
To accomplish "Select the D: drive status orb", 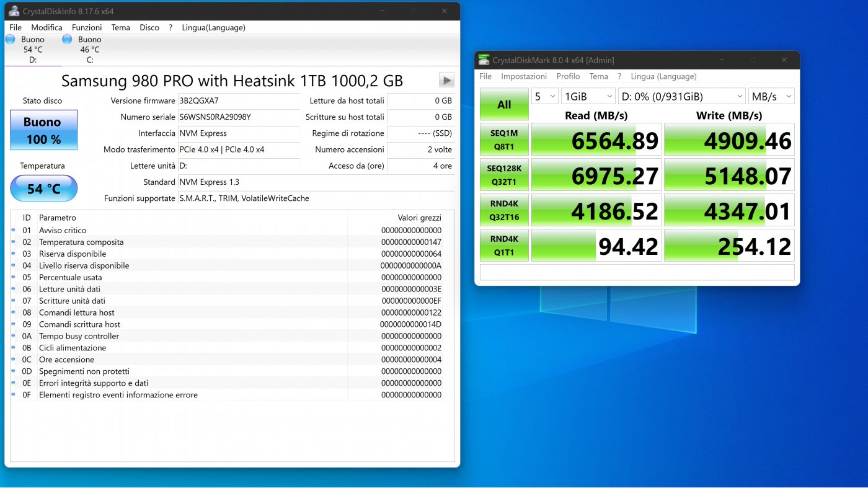I will click(x=10, y=39).
